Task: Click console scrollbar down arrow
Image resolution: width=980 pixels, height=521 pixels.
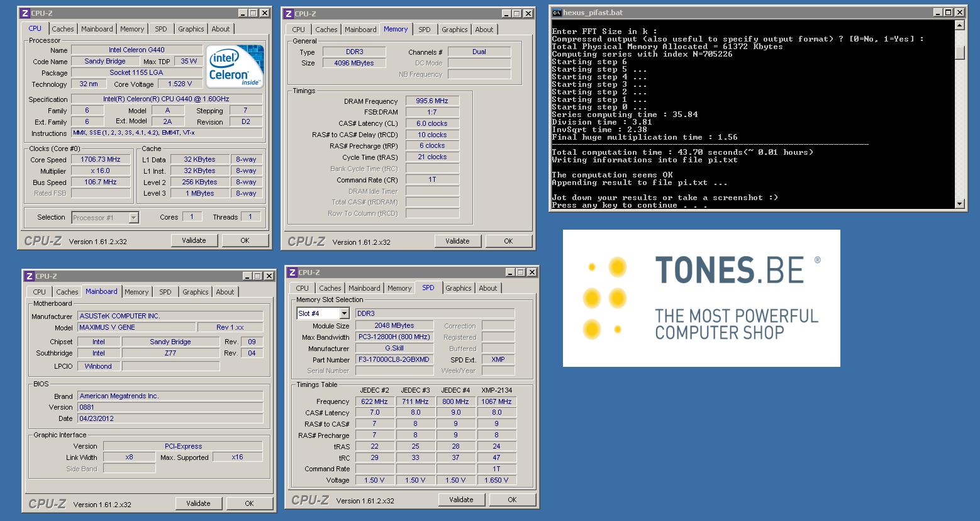Action: click(x=960, y=203)
